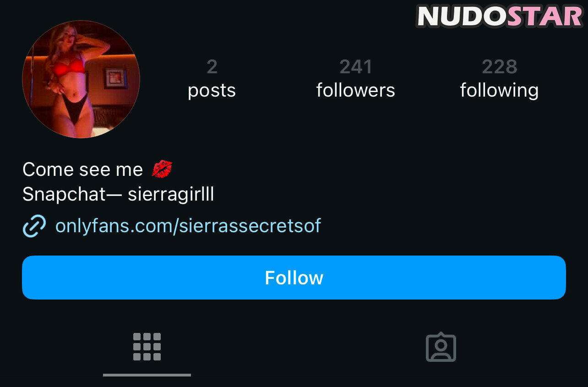
Task: Click the "followers" label text
Action: [356, 90]
